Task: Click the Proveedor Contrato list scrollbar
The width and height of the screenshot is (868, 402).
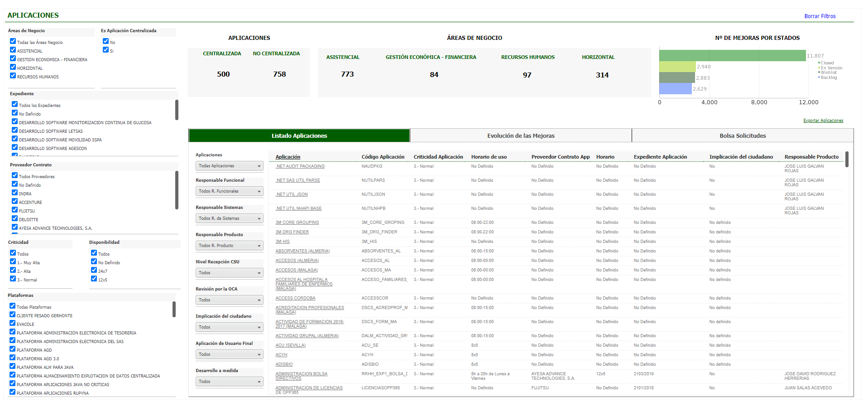Action: pyautogui.click(x=177, y=190)
